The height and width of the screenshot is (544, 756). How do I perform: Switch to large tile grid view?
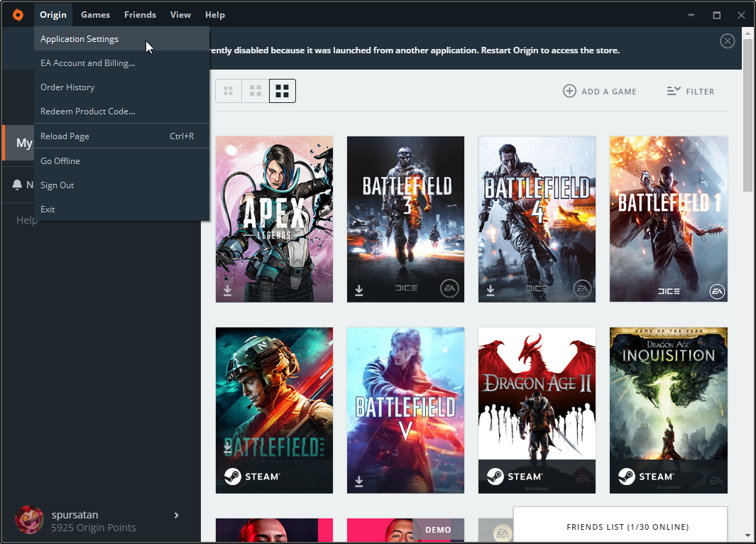(x=282, y=91)
